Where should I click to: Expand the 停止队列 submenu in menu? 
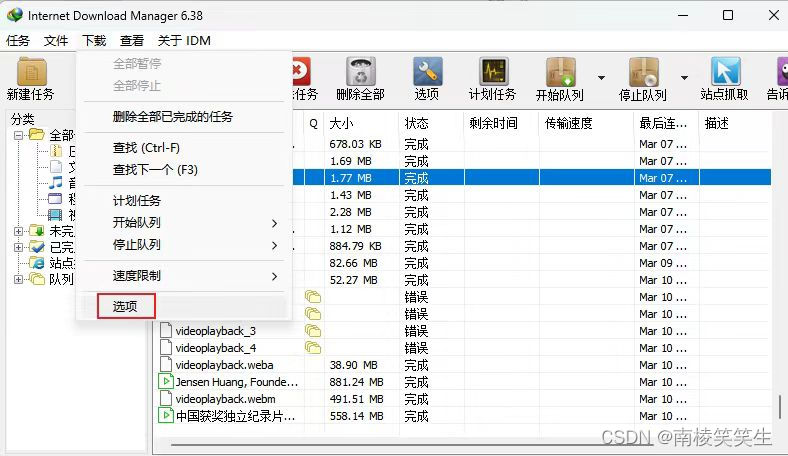tap(274, 245)
